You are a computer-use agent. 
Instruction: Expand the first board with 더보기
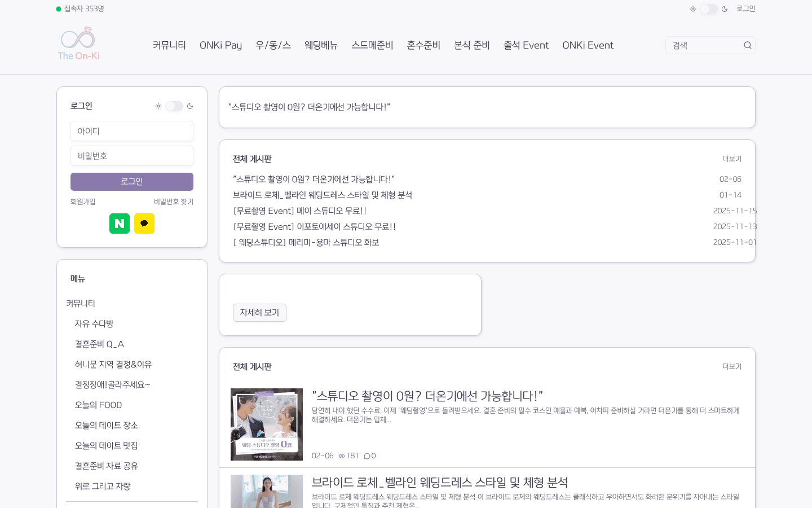[731, 159]
